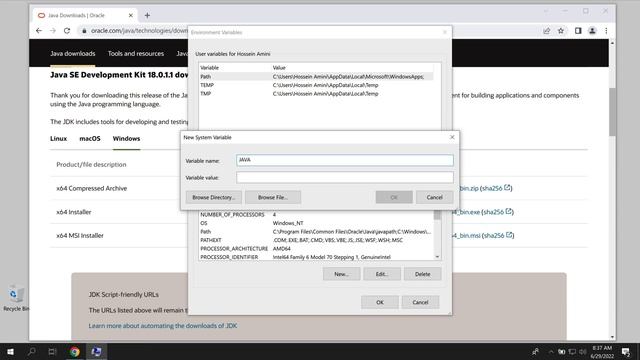This screenshot has height=360, width=640.
Task: Open Learn more about automating downloads link
Action: click(163, 326)
